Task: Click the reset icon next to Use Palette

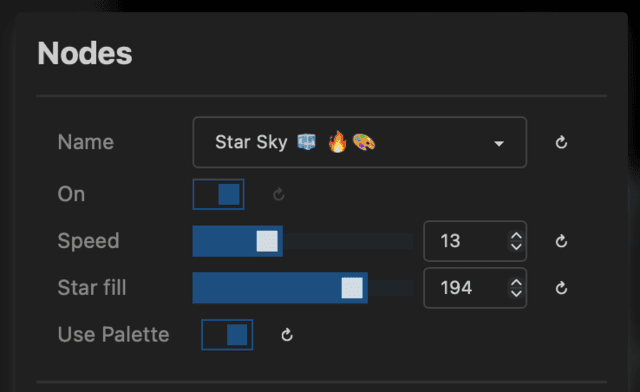Action: pyautogui.click(x=287, y=335)
